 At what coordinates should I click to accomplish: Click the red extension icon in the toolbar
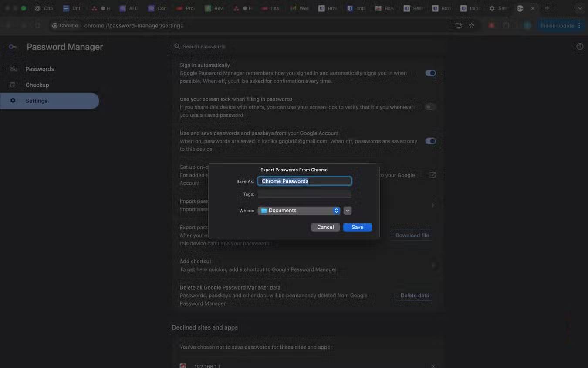[492, 26]
